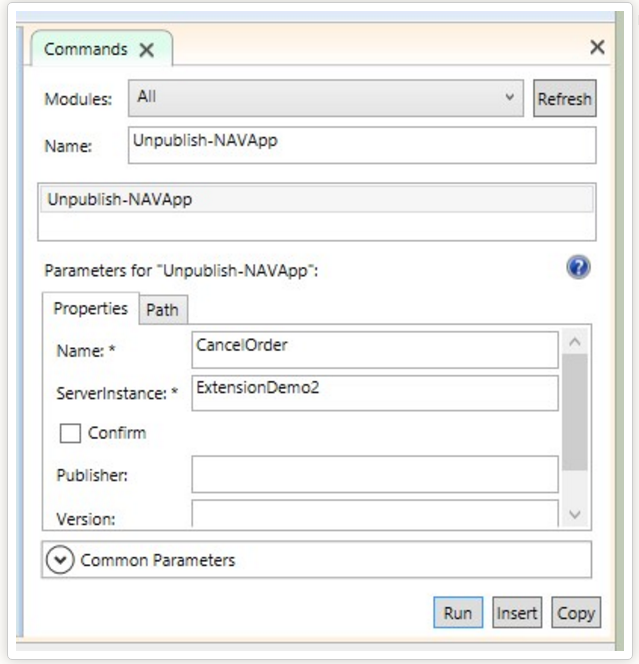Viewport: 639px width, 664px height.
Task: Click the parameters scrollbar up arrow
Action: (x=575, y=342)
